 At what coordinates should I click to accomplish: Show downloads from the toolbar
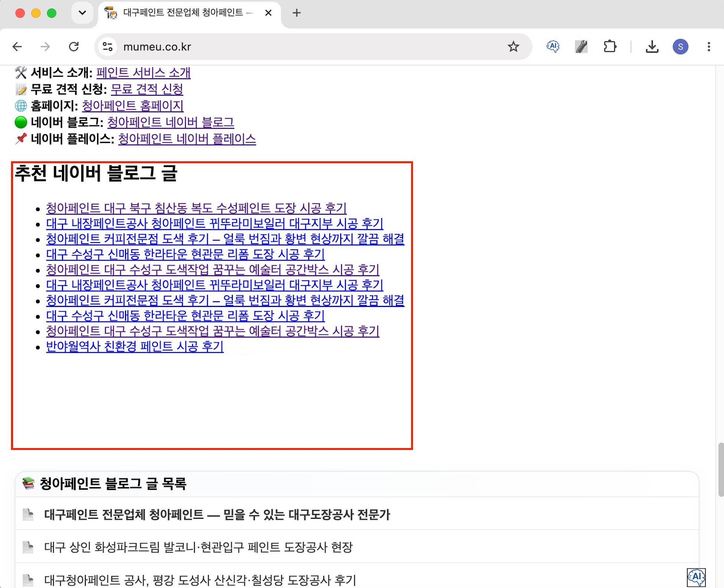coord(652,47)
